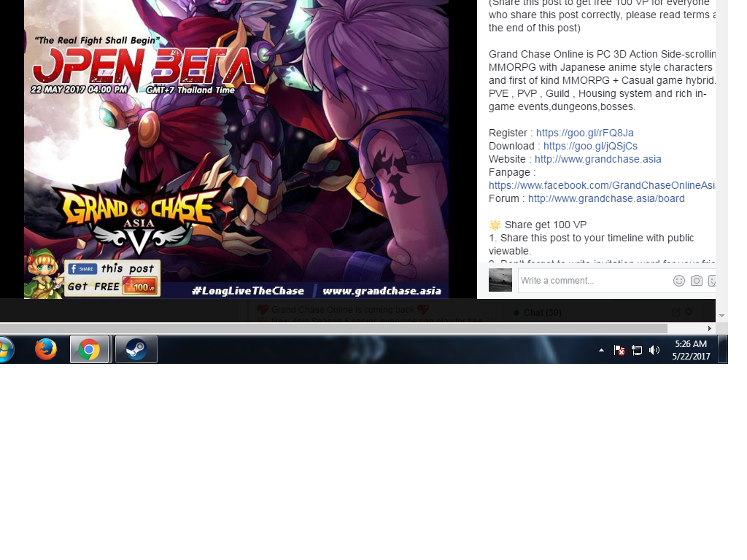Switch to Chrome in the taskbar

click(x=90, y=349)
